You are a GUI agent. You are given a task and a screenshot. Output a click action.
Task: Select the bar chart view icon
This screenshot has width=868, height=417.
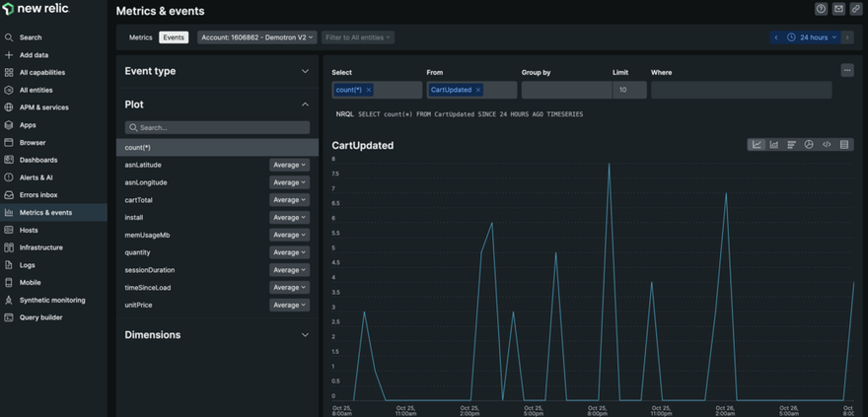pos(791,145)
